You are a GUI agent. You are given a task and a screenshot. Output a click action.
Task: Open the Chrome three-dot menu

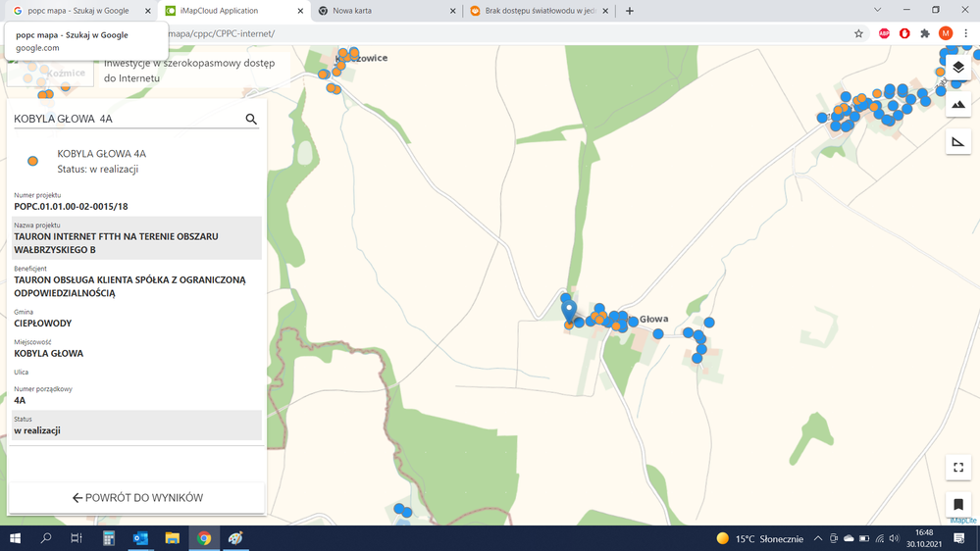(965, 33)
